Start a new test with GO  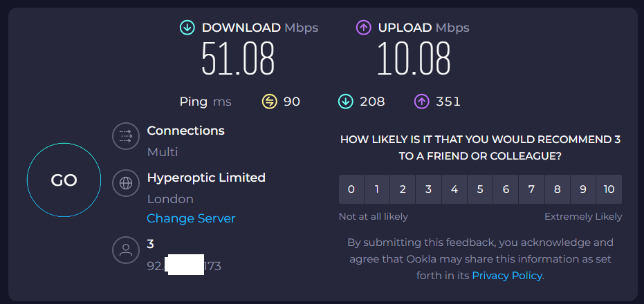64,181
